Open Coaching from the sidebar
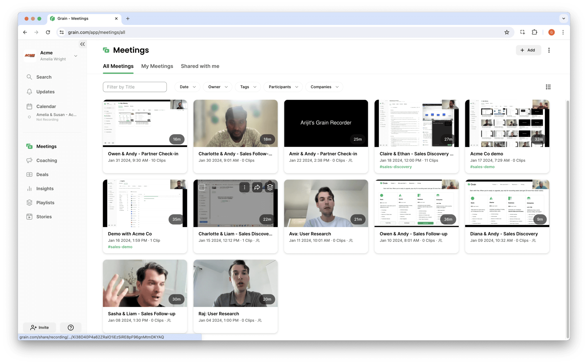The width and height of the screenshot is (588, 364). pos(46,160)
